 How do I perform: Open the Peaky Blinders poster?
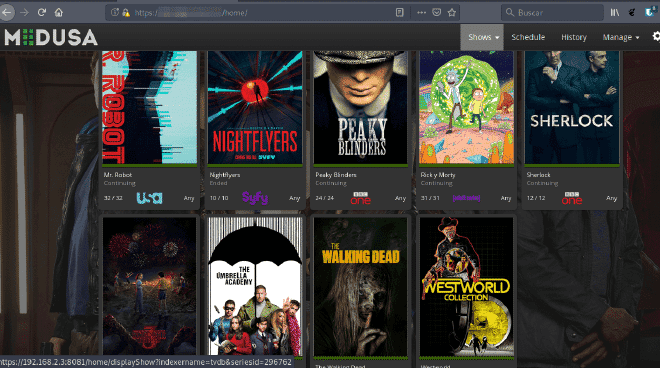(360, 107)
